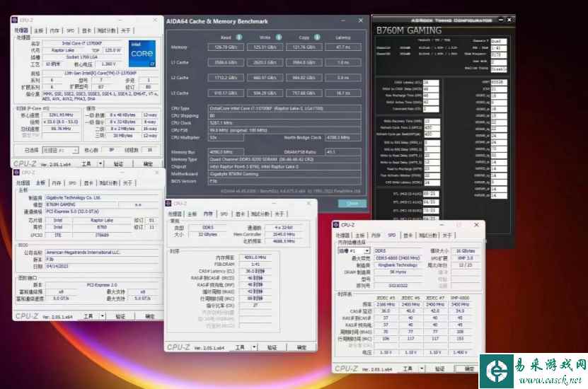
Task: Click 确定 button in CPU-Z mainboard window
Action: pyautogui.click(x=149, y=316)
